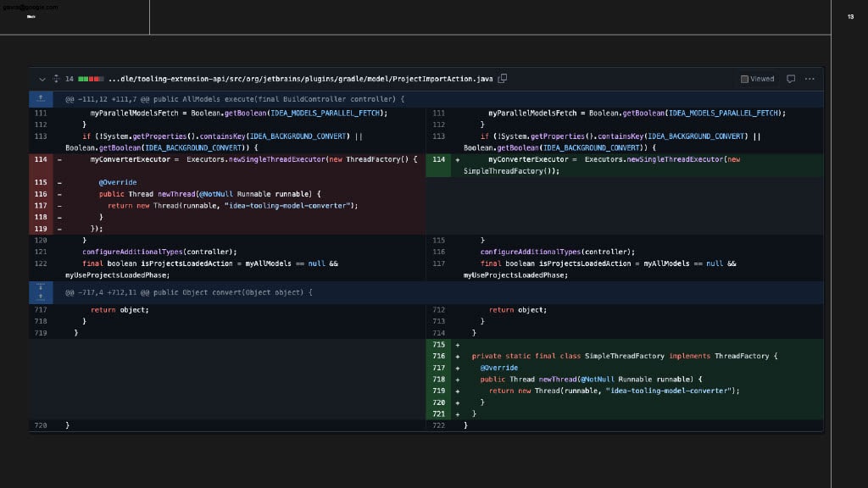Click removed line number 114

pyautogui.click(x=41, y=159)
